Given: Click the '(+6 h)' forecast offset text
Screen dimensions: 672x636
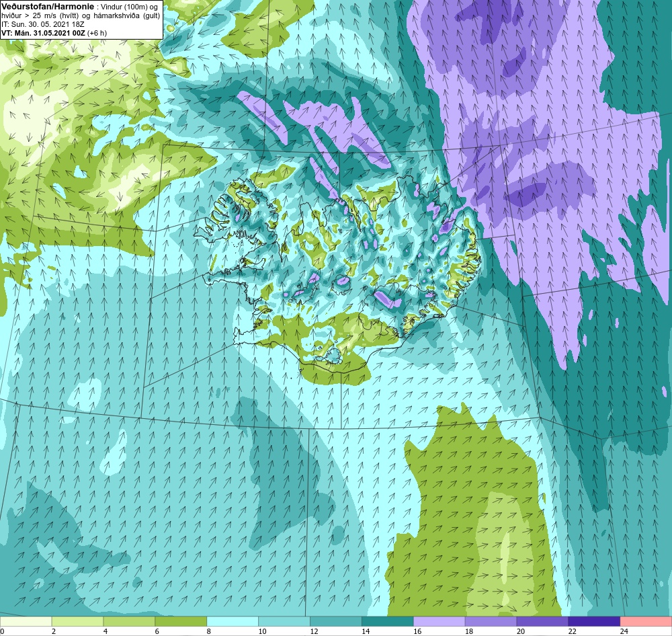Looking at the screenshot, I should coord(97,33).
